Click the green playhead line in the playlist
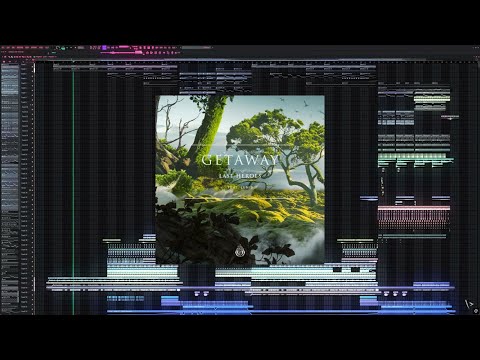The width and height of the screenshot is (480, 360). click(x=73, y=188)
